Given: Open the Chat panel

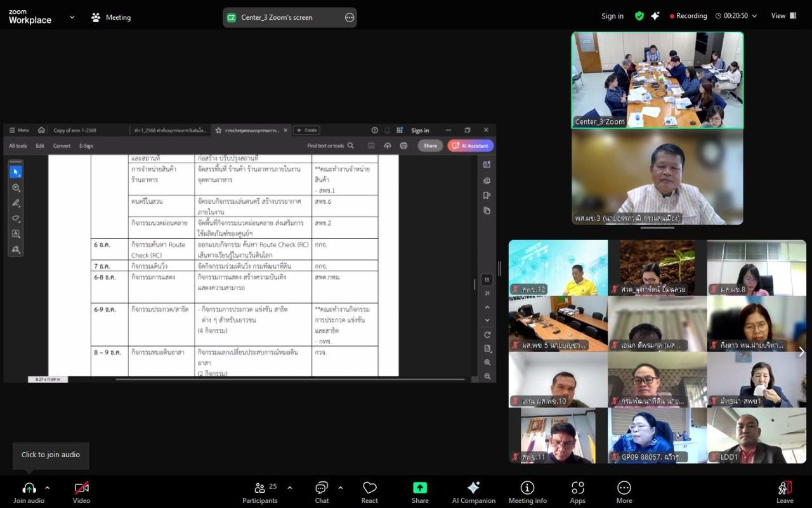Looking at the screenshot, I should (x=322, y=492).
